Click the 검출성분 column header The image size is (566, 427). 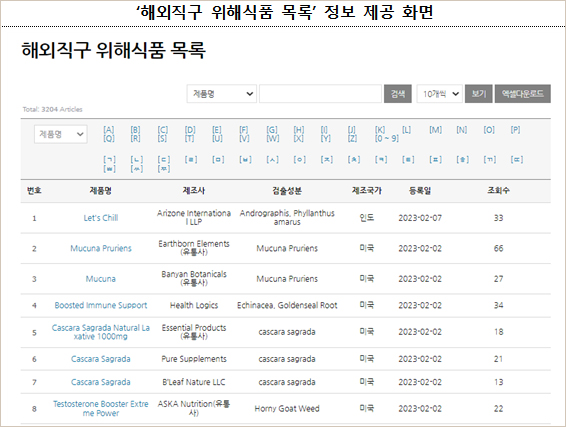(287, 191)
